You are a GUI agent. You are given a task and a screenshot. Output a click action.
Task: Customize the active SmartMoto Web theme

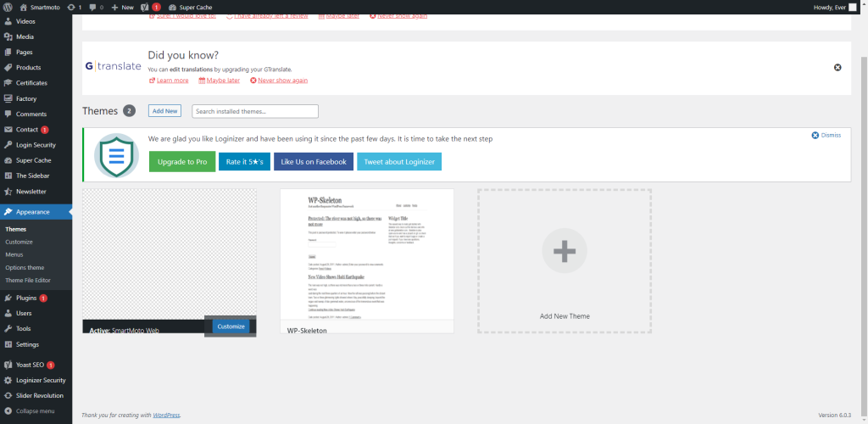pos(231,326)
